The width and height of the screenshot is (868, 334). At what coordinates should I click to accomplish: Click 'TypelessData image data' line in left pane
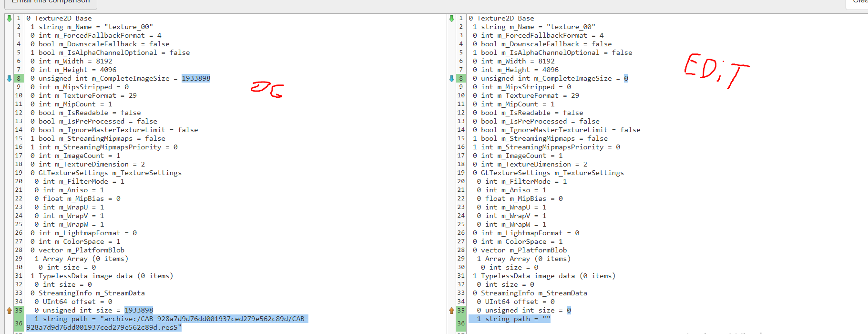102,276
